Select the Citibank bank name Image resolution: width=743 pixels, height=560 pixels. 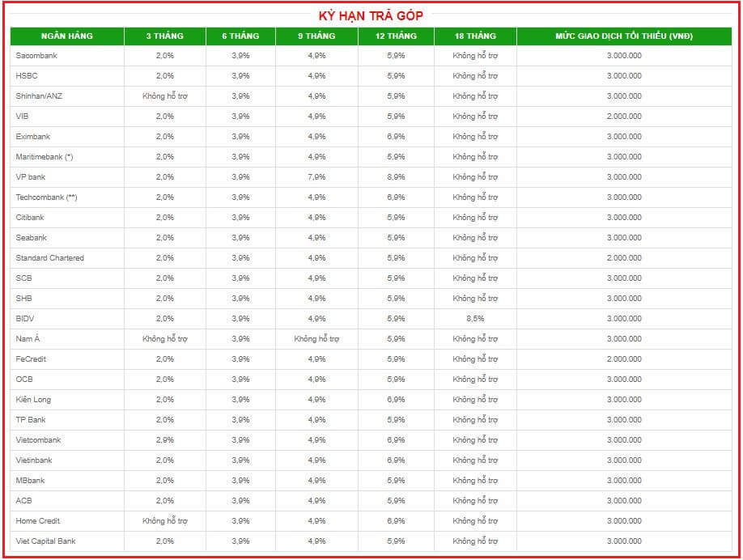[30, 218]
